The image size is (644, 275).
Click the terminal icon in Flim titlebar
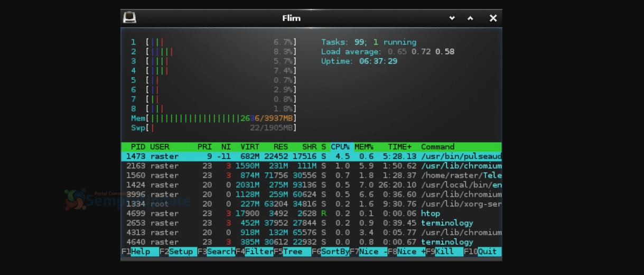click(129, 18)
